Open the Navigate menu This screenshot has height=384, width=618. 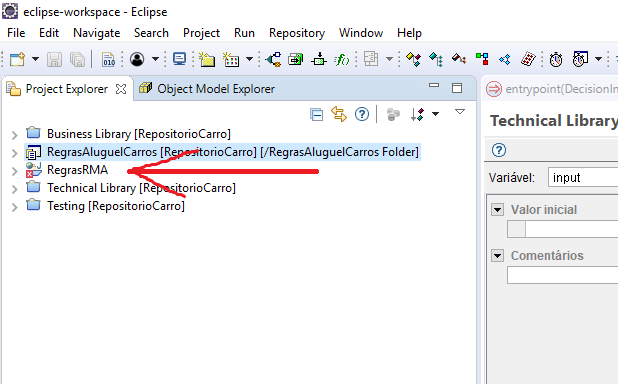(x=97, y=33)
